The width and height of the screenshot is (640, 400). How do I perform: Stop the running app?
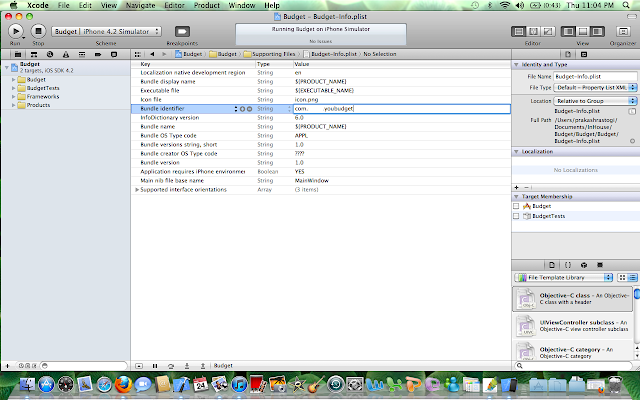tap(38, 31)
